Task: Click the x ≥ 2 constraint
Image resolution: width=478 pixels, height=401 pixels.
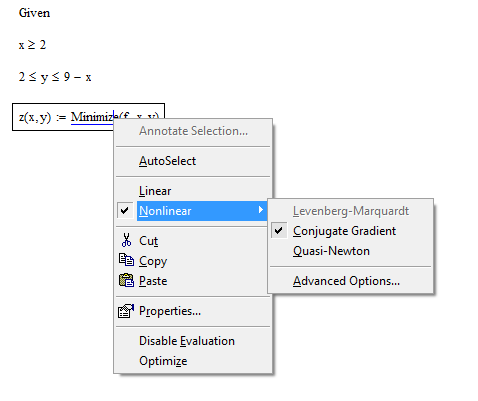Action: (32, 45)
